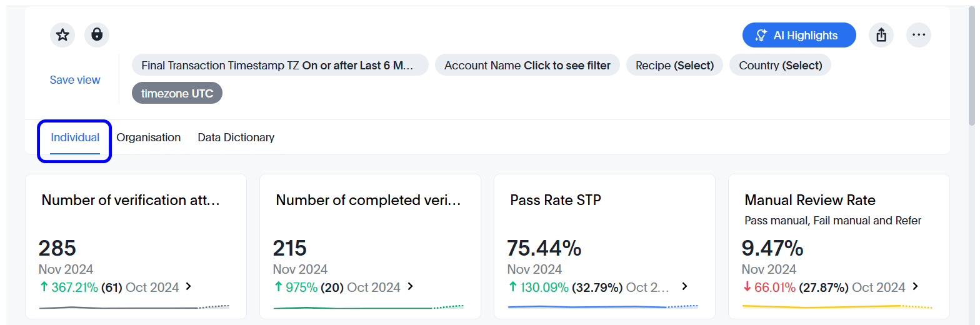Open the Recipe filter selector

tap(674, 66)
